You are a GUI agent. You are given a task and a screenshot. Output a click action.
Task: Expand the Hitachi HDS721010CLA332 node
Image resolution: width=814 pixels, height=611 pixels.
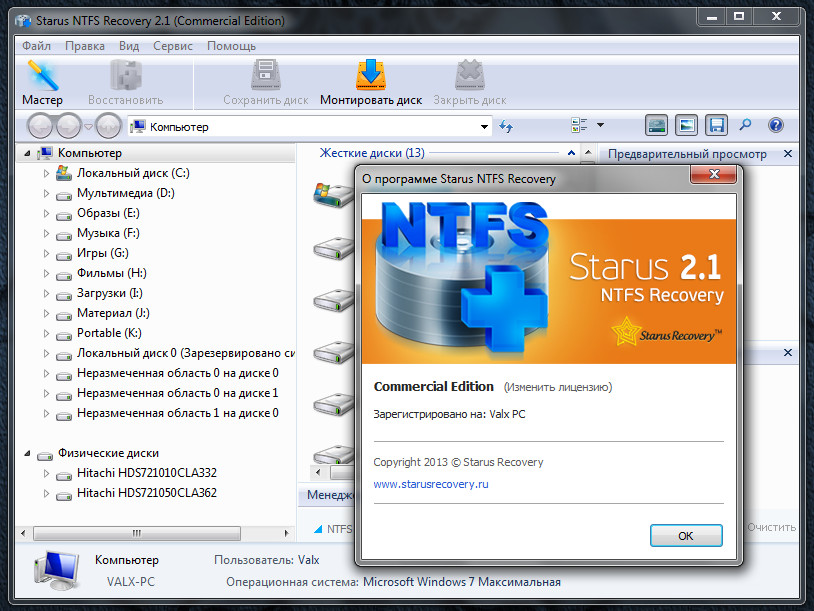46,473
